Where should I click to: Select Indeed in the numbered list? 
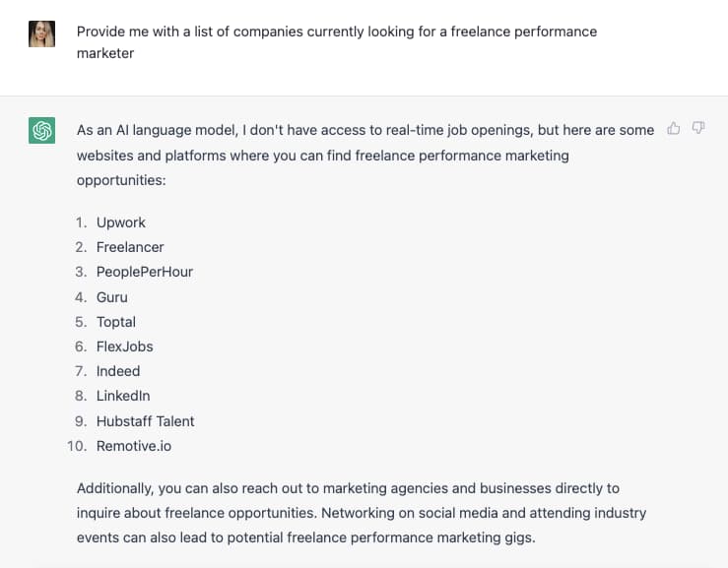tap(118, 371)
